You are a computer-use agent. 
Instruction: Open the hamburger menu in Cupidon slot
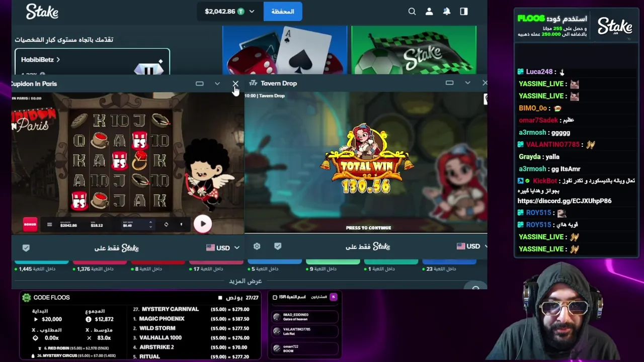pyautogui.click(x=49, y=225)
